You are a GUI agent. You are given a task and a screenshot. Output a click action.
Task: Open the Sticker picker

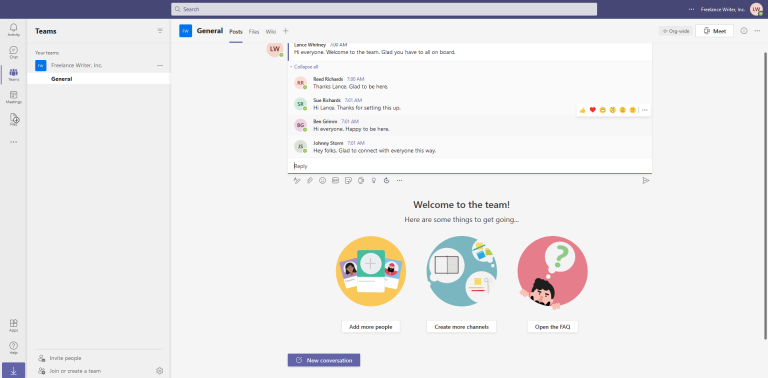coord(348,180)
